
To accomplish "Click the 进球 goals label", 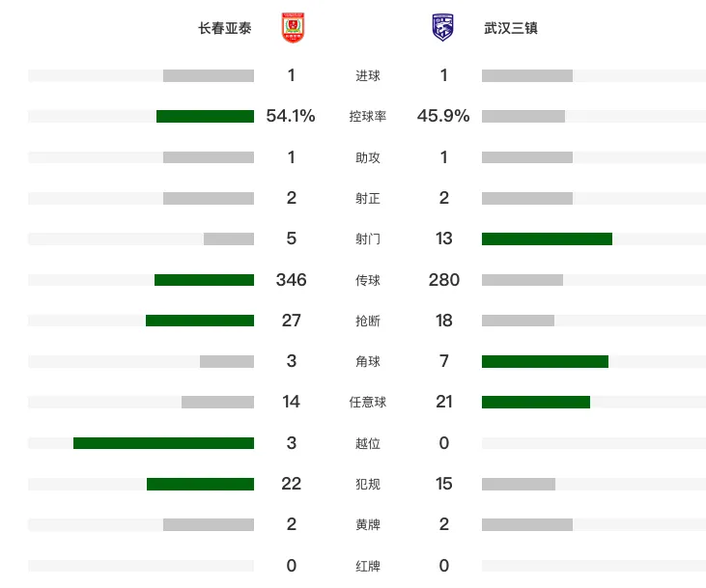I will [368, 75].
